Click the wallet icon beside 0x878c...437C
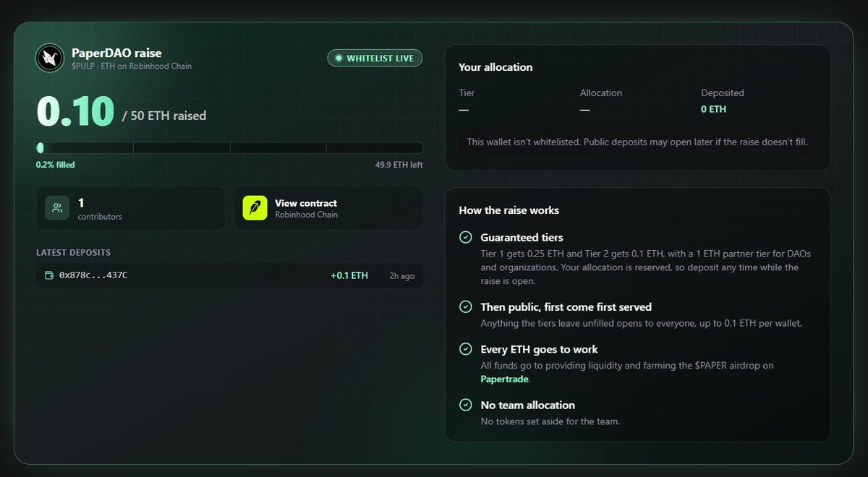 48,275
